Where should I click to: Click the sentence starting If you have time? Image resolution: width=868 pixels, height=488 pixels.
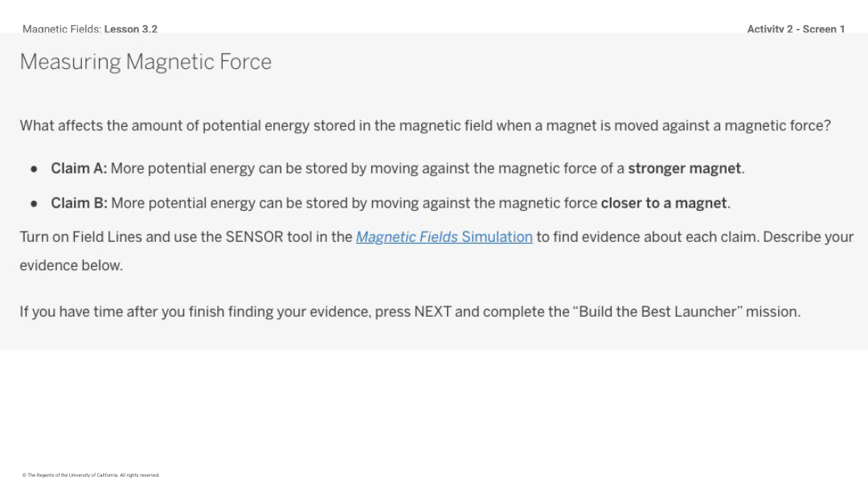(410, 312)
